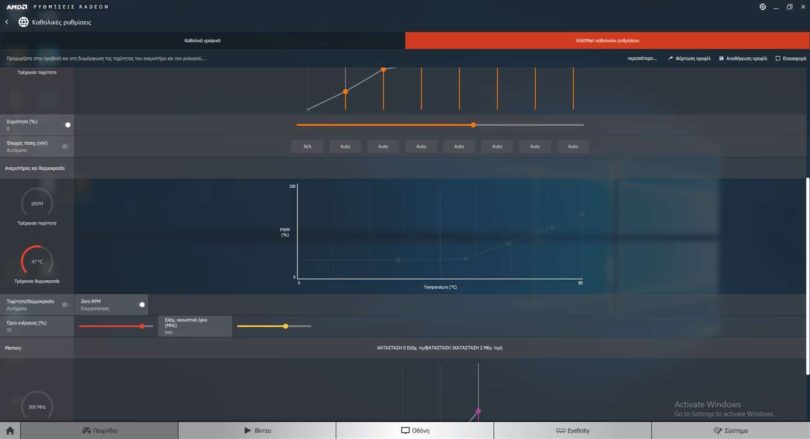810x439 pixels.
Task: Click the AMD logo in title bar
Action: [17, 7]
